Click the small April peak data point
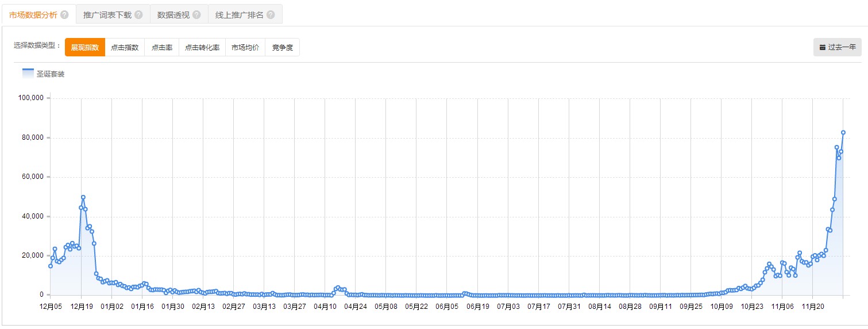Viewport: 868px width, 329px height. [x=338, y=288]
